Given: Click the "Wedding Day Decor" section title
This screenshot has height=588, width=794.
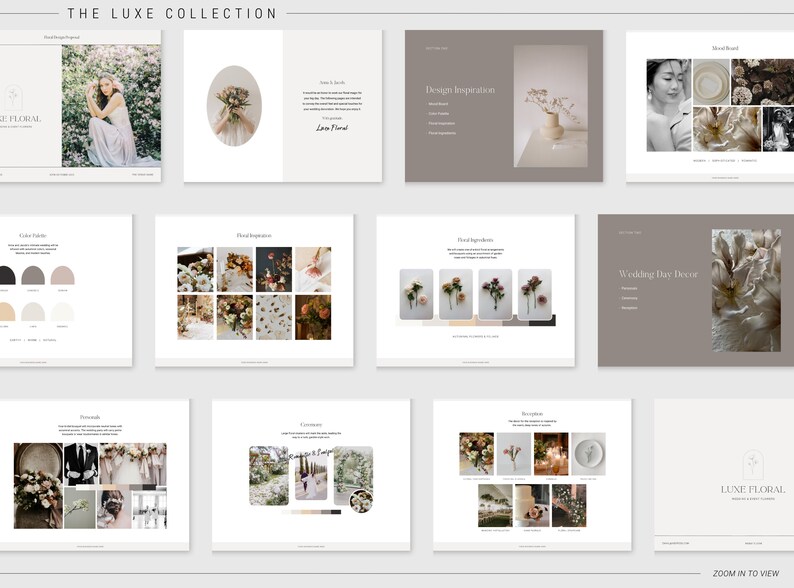Looking at the screenshot, I should pos(658,274).
